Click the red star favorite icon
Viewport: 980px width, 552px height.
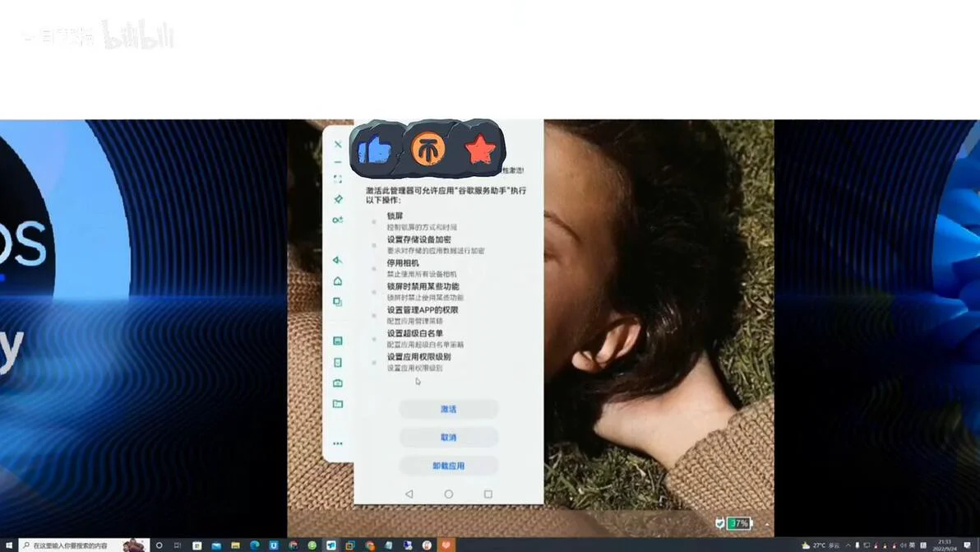coord(480,150)
